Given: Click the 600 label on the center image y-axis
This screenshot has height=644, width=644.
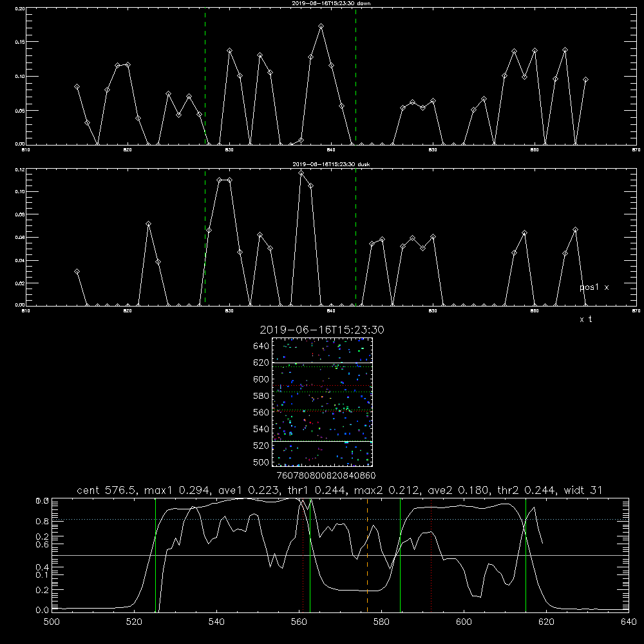Looking at the screenshot, I should click(261, 379).
